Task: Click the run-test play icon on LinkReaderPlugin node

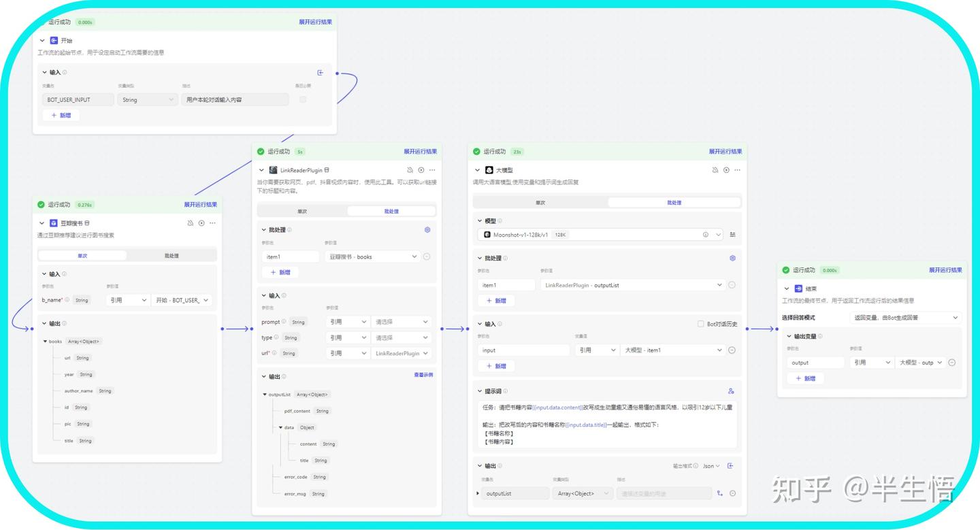Action: point(421,170)
